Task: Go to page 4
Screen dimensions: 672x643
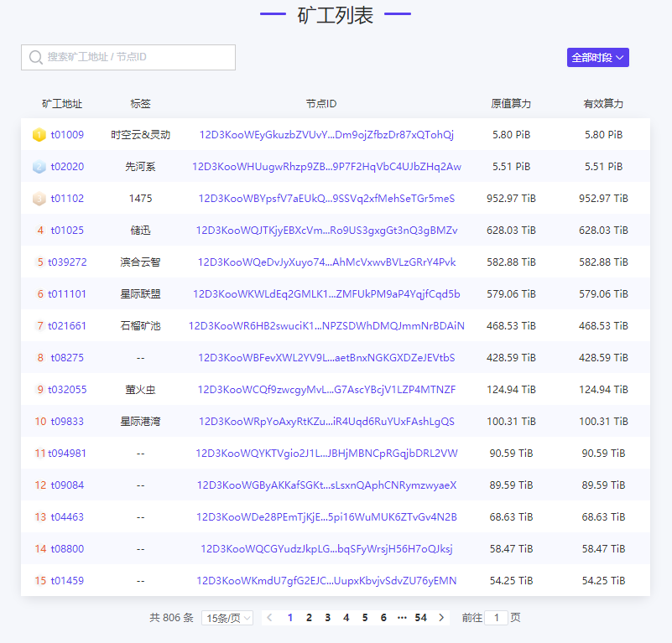Action: [346, 617]
